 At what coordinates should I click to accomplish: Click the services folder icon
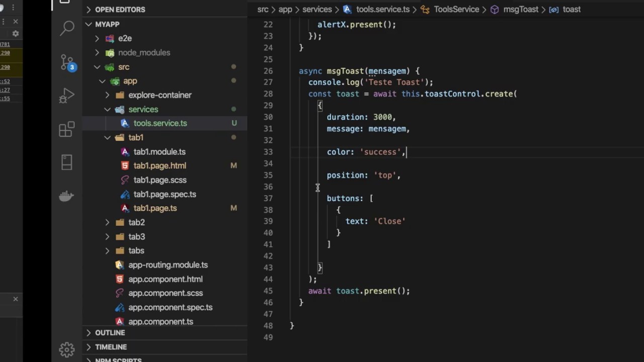pyautogui.click(x=119, y=109)
